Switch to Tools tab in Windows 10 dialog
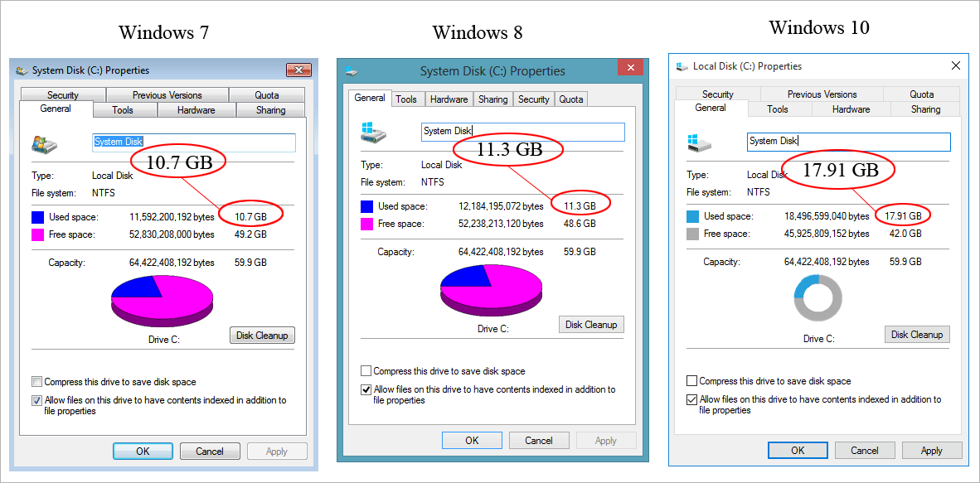Image resolution: width=980 pixels, height=483 pixels. [778, 109]
